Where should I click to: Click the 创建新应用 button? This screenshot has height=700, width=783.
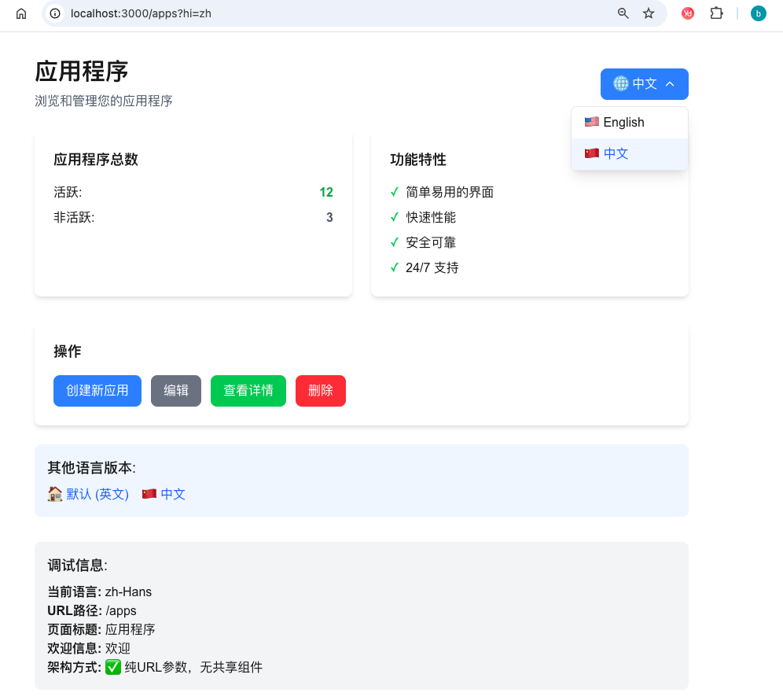coord(97,391)
